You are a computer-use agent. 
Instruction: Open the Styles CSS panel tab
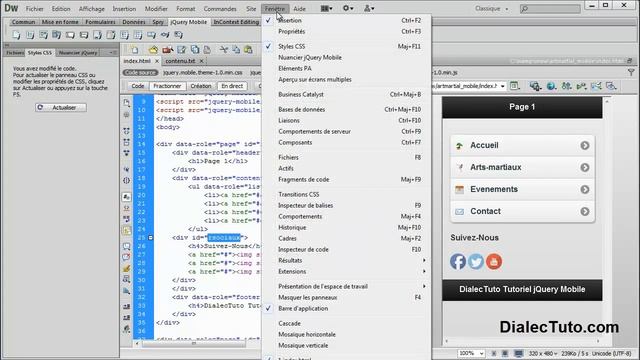click(40, 53)
